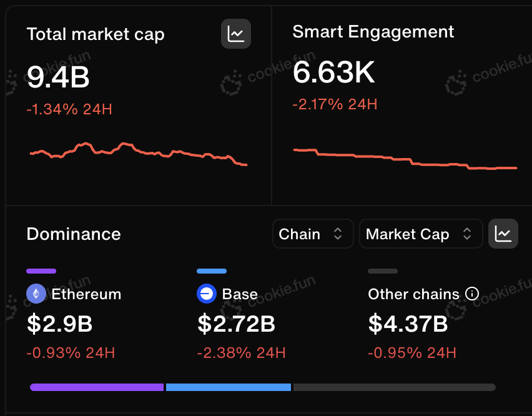
Task: Click the purple Ethereum dominance bar segment
Action: pos(97,387)
